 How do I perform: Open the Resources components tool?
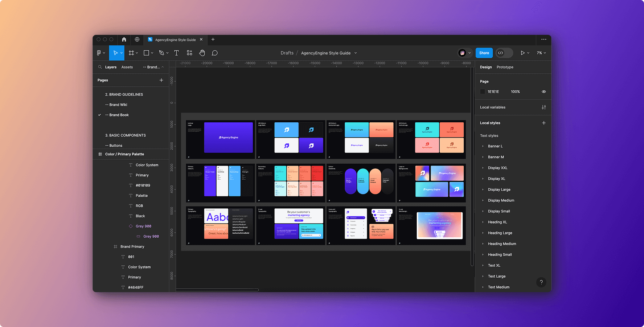point(189,53)
